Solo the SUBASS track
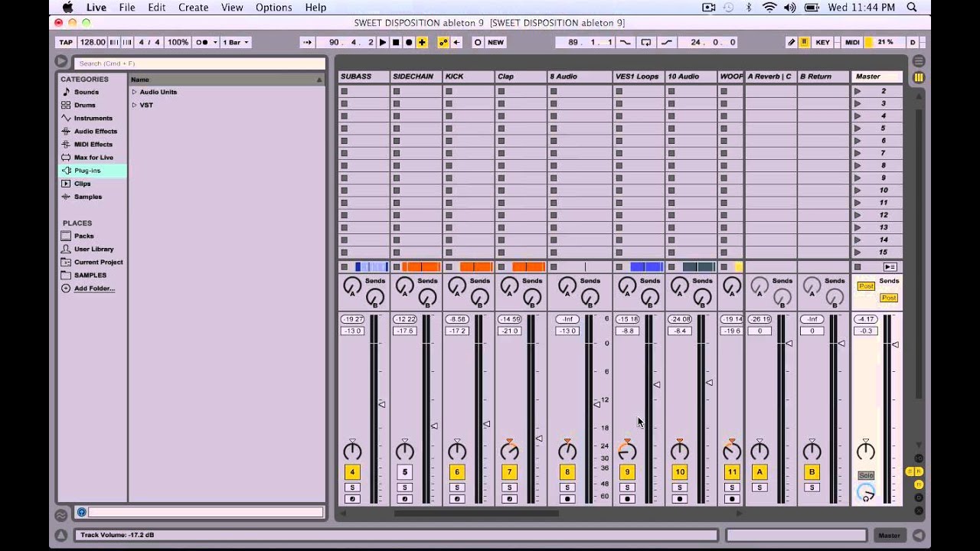This screenshot has width=980, height=551. coord(352,487)
